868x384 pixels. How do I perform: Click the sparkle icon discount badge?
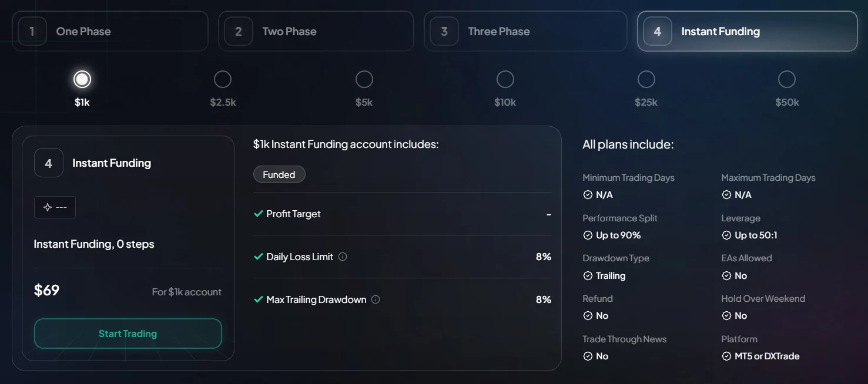55,207
